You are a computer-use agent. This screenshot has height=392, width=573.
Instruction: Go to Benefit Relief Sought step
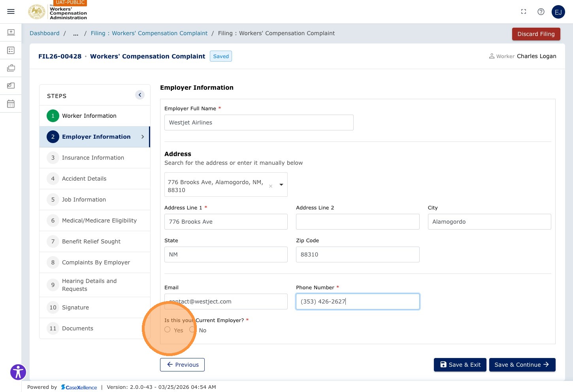95,241
